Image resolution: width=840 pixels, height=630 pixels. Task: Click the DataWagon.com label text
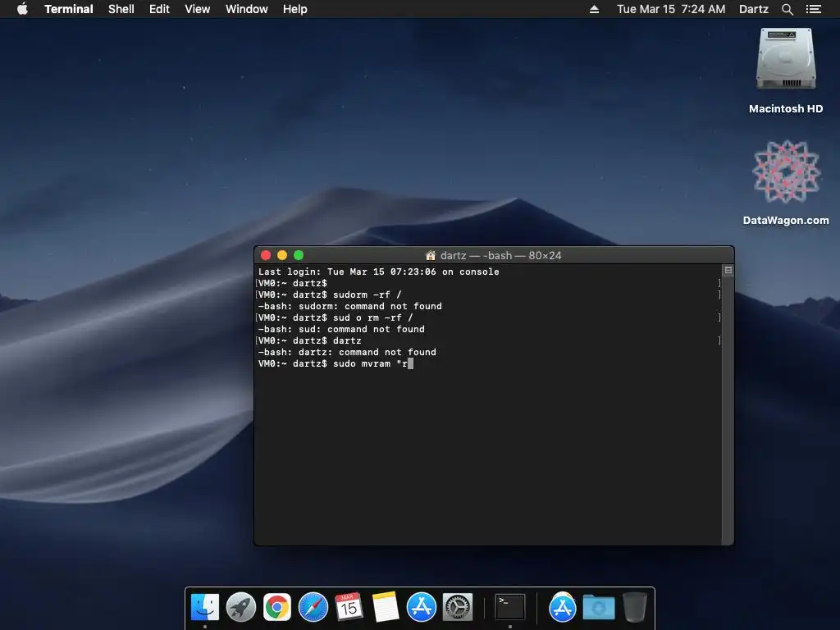pyautogui.click(x=786, y=220)
